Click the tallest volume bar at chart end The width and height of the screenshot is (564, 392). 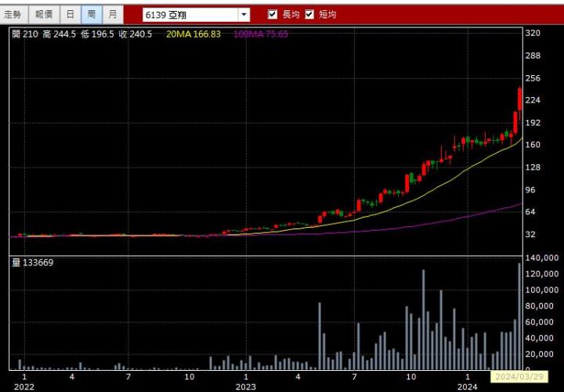[519, 316]
